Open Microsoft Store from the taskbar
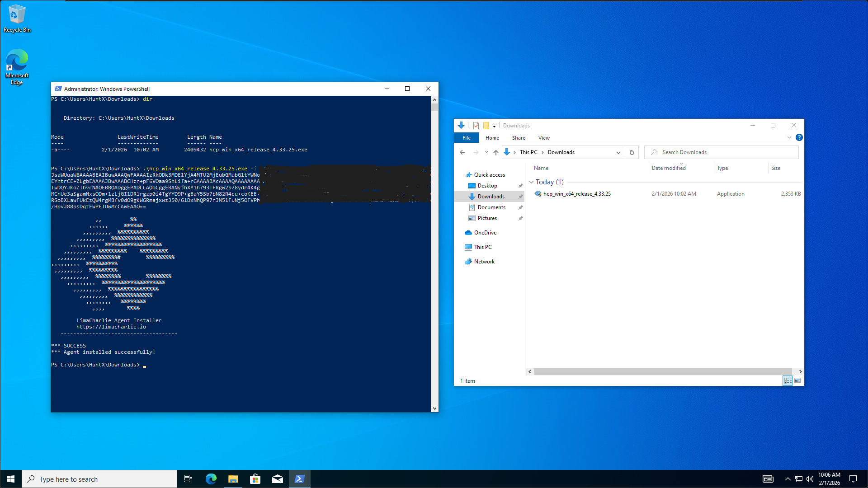Screen dimensions: 868x488 [255, 479]
